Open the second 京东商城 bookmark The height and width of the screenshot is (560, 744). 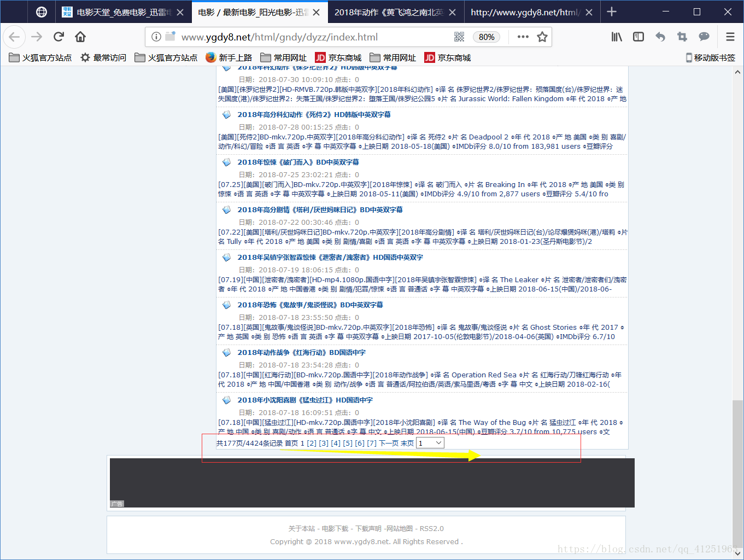tap(448, 57)
